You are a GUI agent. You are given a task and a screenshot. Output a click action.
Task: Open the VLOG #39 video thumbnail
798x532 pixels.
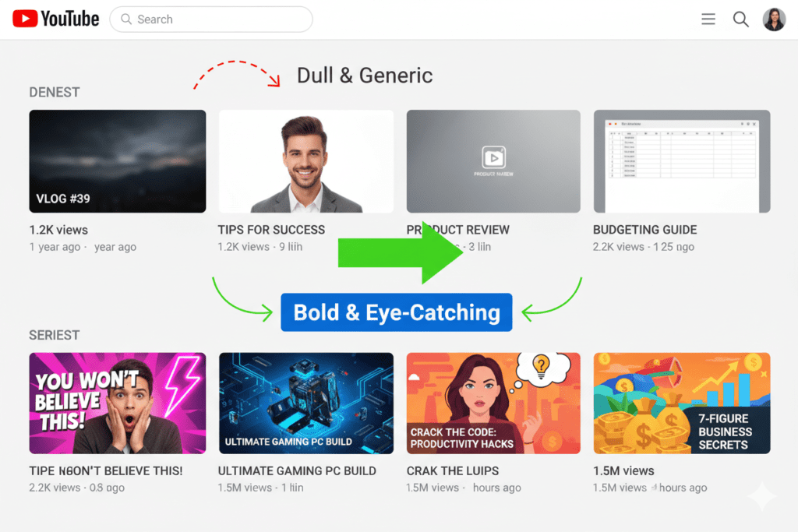(x=117, y=160)
